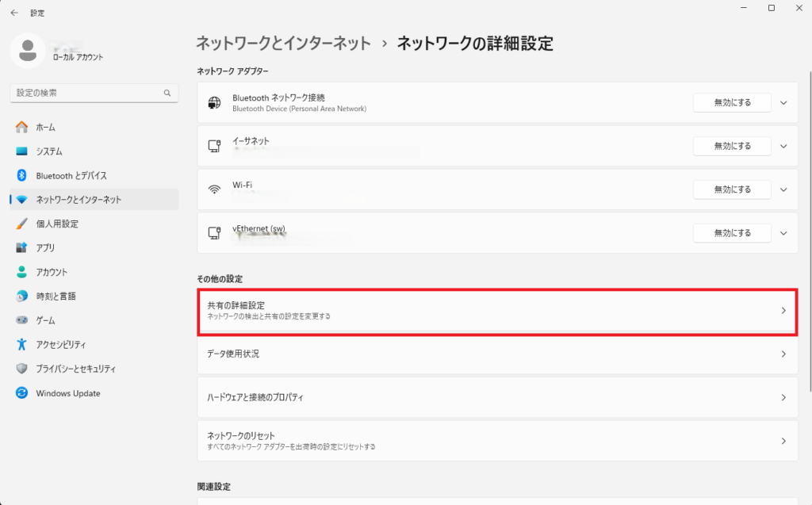Expand the Wi-Fi adapter details

783,189
